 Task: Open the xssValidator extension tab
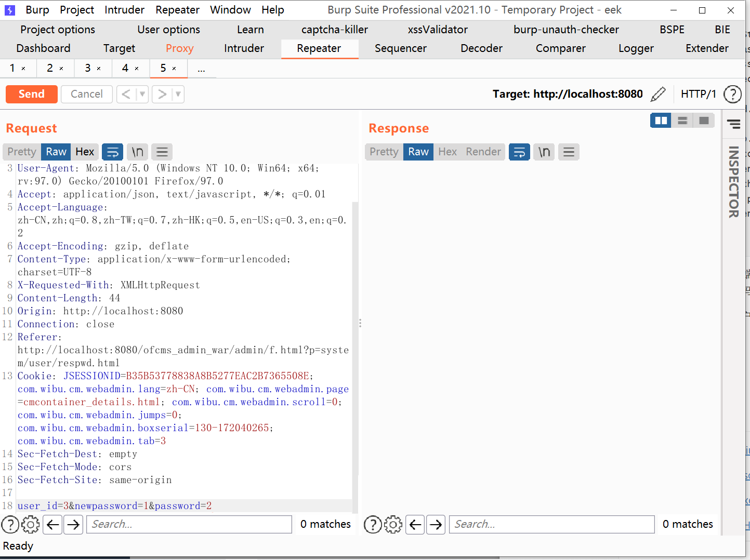[x=438, y=30]
